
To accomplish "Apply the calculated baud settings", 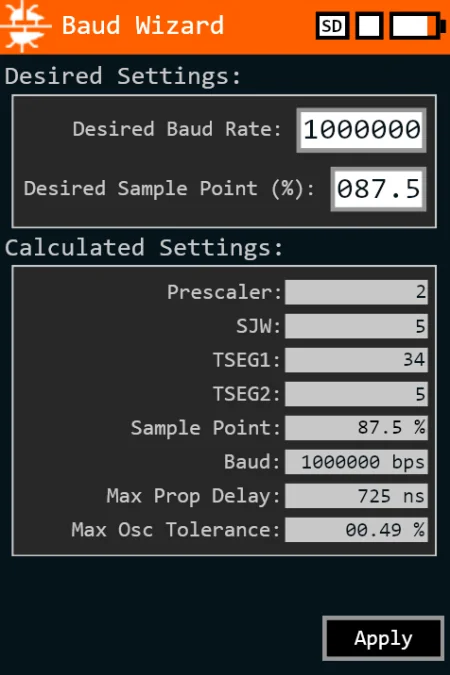I will (x=383, y=638).
